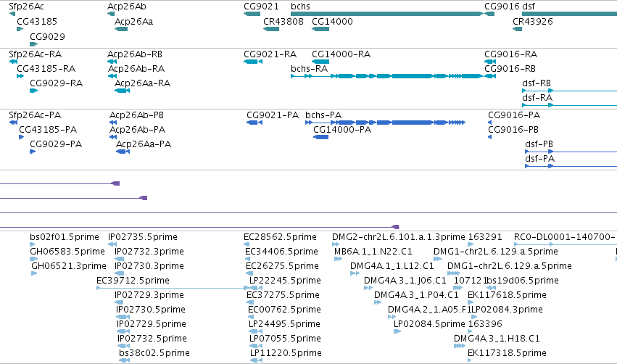The width and height of the screenshot is (617, 364).
Task: Select the Sfp26Ac gene label
Action: [26, 7]
